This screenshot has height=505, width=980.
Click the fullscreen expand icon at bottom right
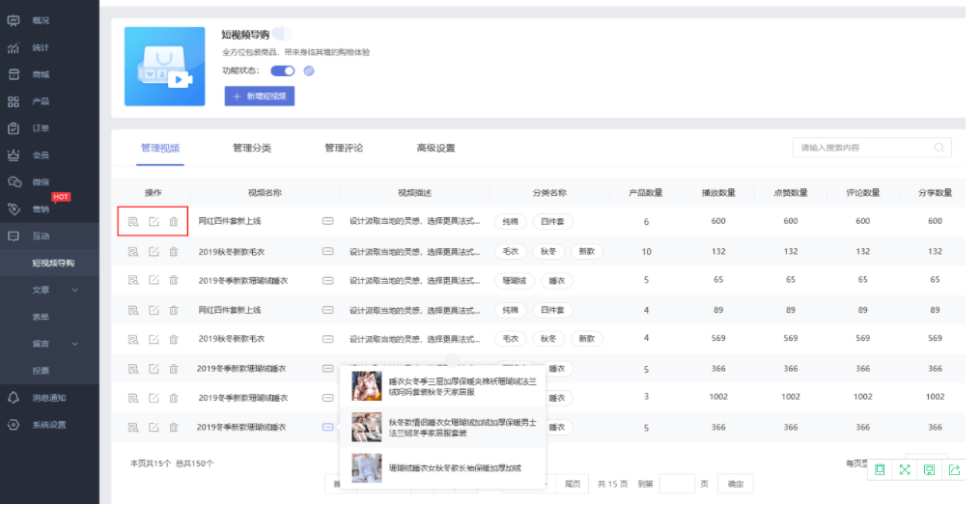[905, 470]
